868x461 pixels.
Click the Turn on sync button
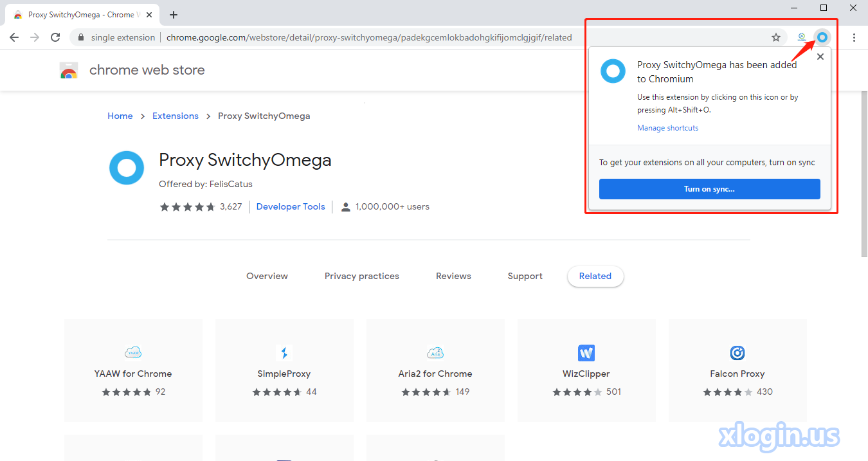pos(710,189)
